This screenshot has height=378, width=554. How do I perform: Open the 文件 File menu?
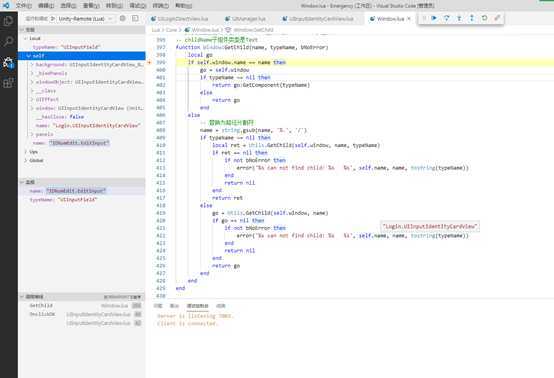pos(23,6)
